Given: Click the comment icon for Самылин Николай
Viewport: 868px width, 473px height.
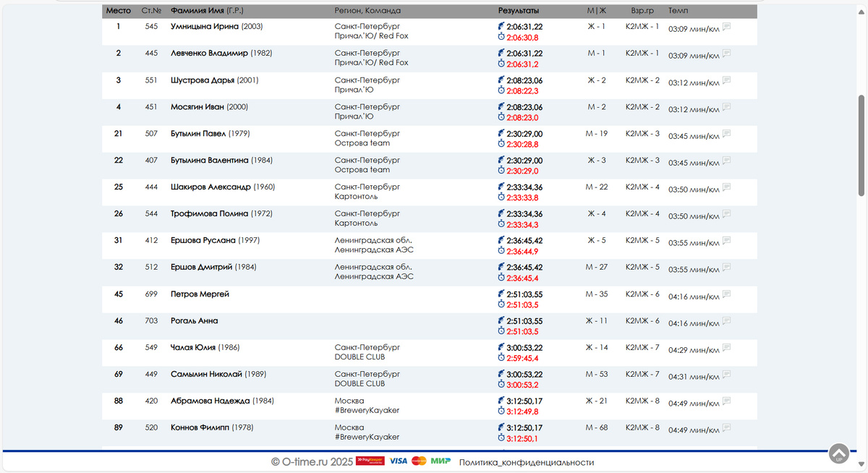Looking at the screenshot, I should point(726,375).
